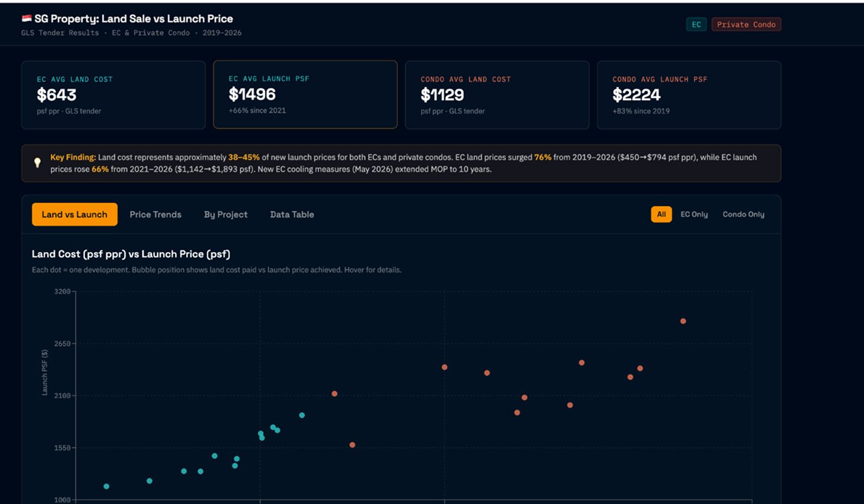Filter chart to Condo Only

[743, 214]
